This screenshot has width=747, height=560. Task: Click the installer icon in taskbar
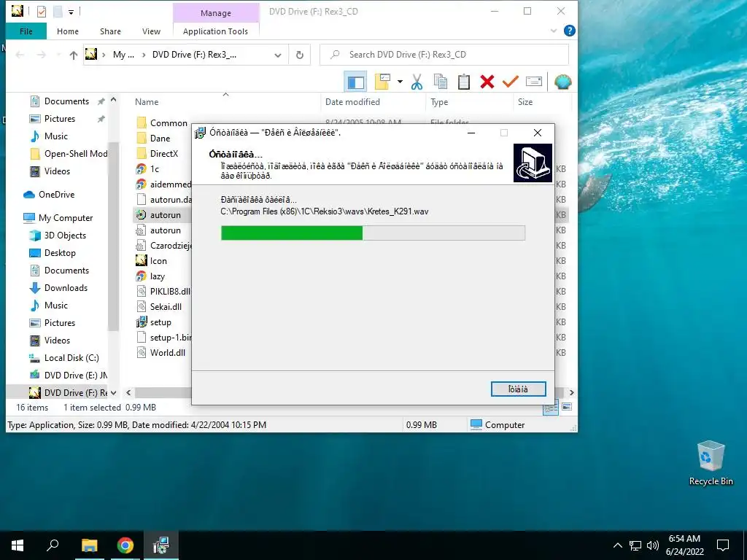[x=161, y=545]
